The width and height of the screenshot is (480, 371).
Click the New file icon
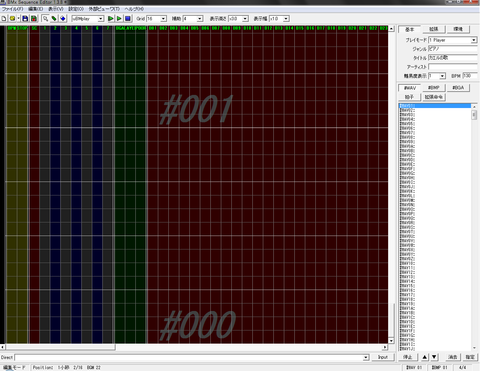(x=4, y=19)
